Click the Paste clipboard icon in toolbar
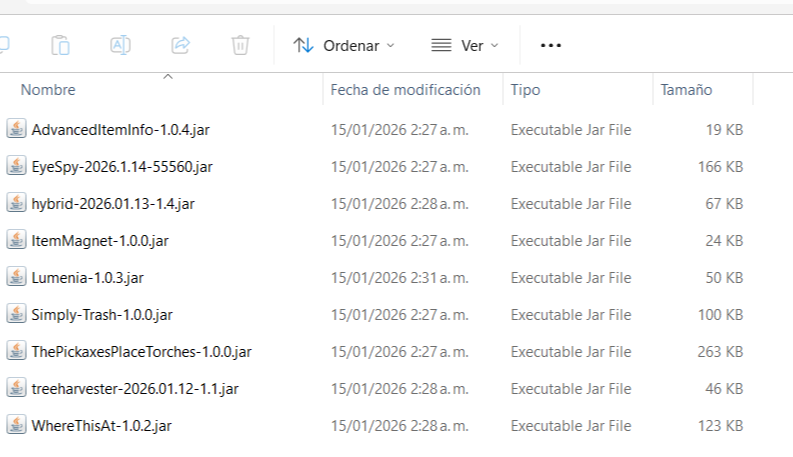 pos(60,45)
